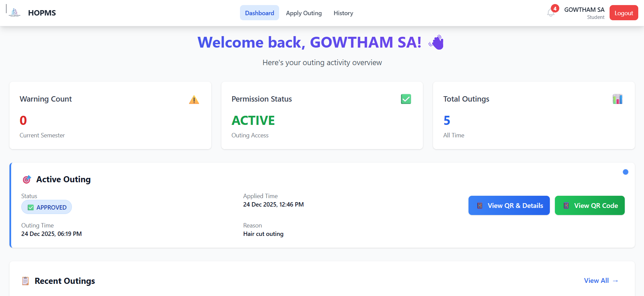
Task: Click the Student role label
Action: pos(596,17)
